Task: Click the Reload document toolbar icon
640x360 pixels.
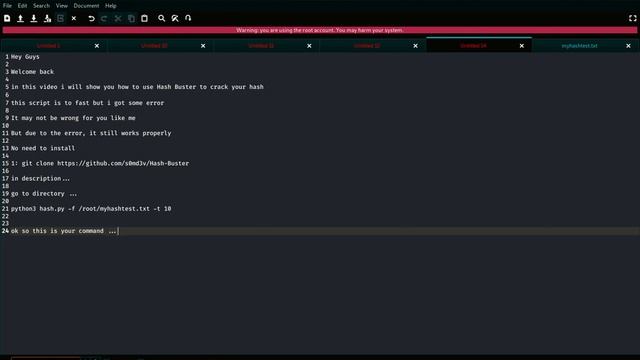Action: coord(60,18)
